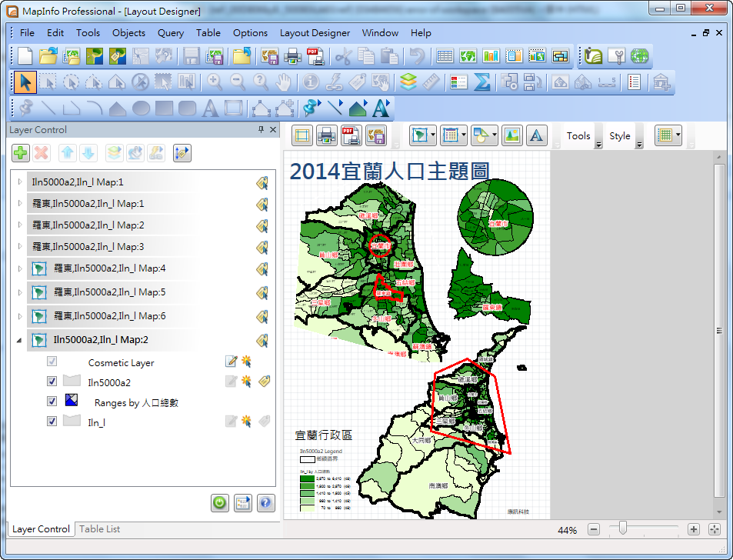Expand 羅東,Iln5000a2,Iln_l Map:4 node

(x=20, y=268)
